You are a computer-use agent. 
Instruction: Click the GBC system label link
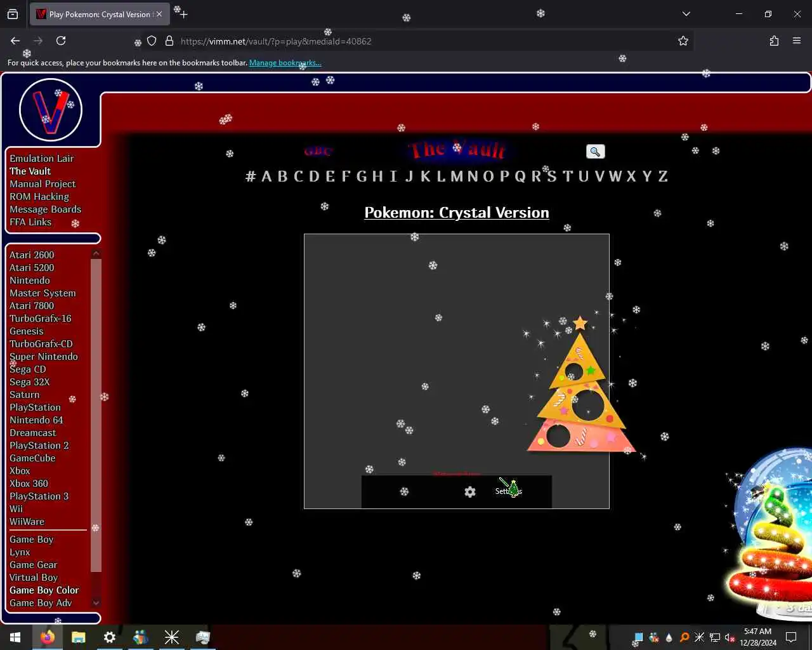click(x=318, y=151)
